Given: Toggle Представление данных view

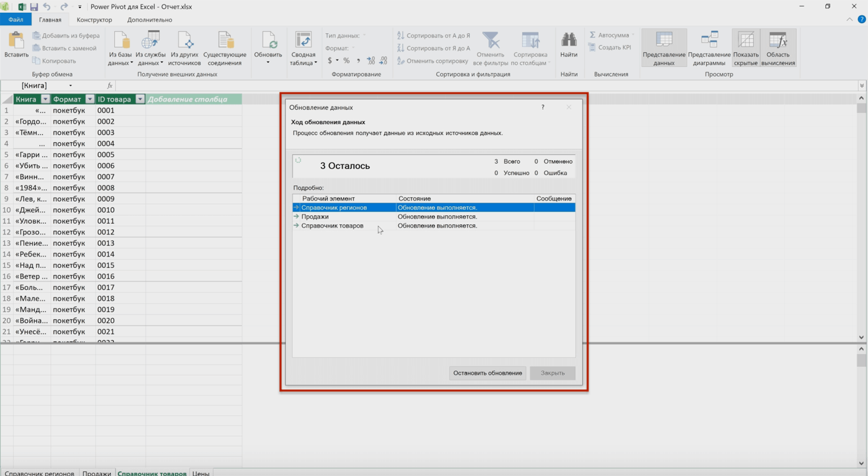Looking at the screenshot, I should pos(664,48).
